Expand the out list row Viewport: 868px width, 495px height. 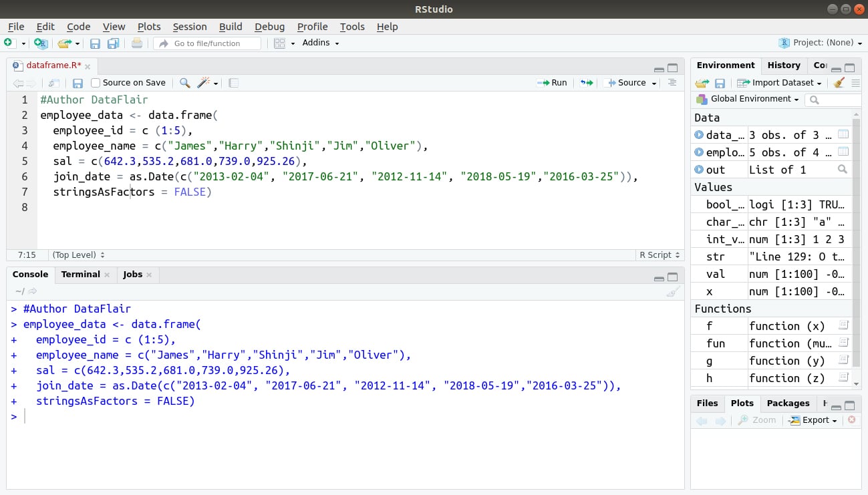pyautogui.click(x=699, y=170)
